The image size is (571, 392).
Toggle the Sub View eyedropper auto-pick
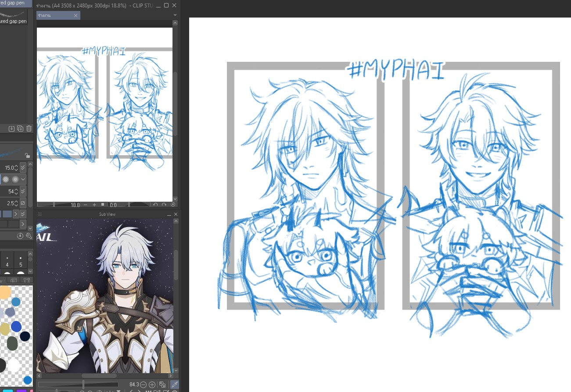click(174, 385)
